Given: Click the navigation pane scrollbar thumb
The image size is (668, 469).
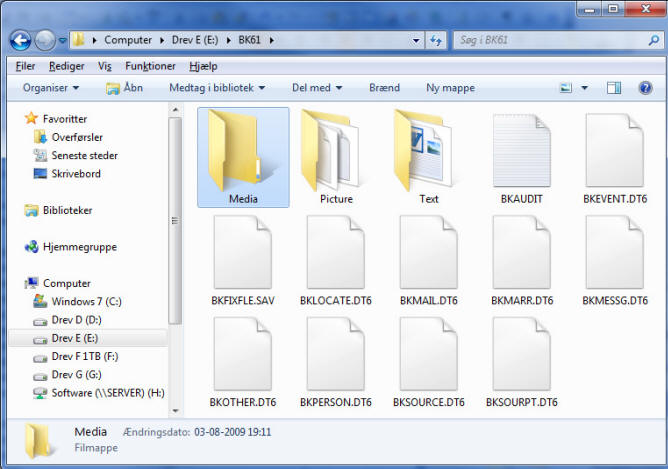Looking at the screenshot, I should pos(175,221).
